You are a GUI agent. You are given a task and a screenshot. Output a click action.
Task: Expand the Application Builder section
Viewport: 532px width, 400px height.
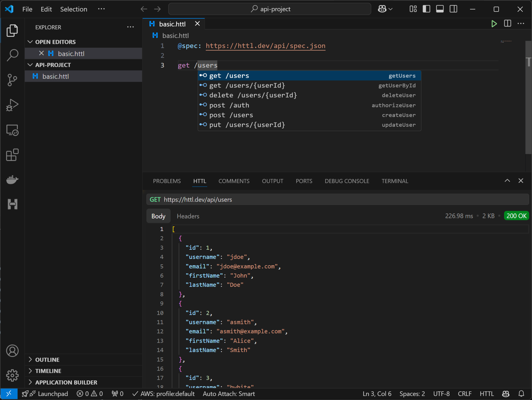[84, 382]
